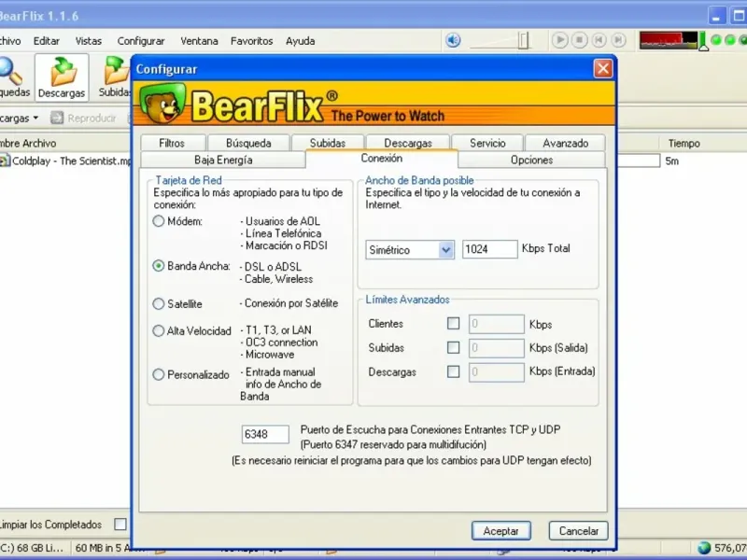Click the Descargas Kbps Entrada field

point(497,371)
